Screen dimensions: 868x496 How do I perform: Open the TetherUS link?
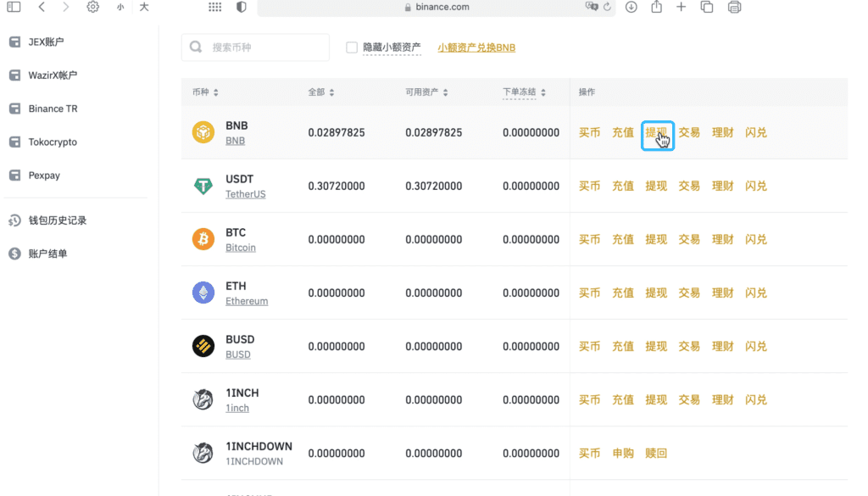[x=245, y=194]
